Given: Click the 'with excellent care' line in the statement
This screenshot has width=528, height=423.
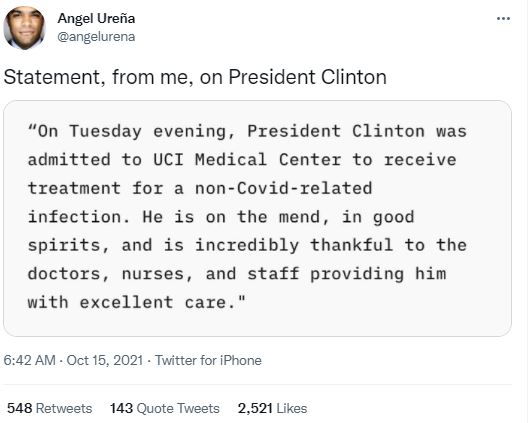Looking at the screenshot, I should tap(137, 302).
